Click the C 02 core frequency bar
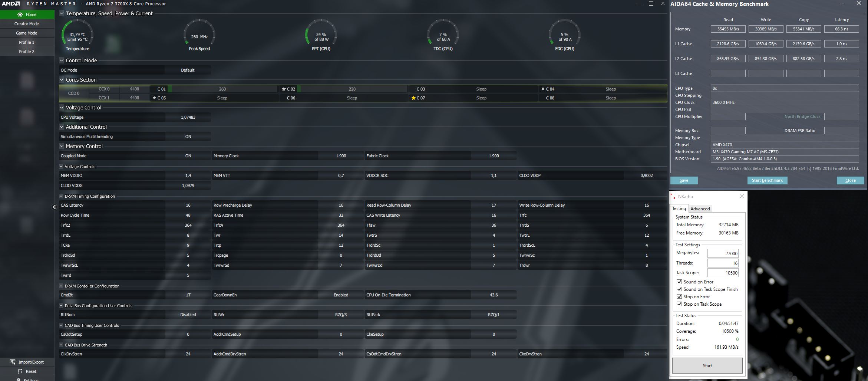Screen dimensions: 868x381 pyautogui.click(x=352, y=89)
